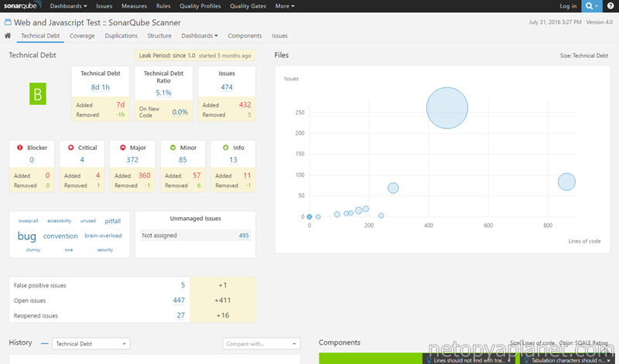Click the help question mark icon
619x364 pixels.
[x=611, y=6]
